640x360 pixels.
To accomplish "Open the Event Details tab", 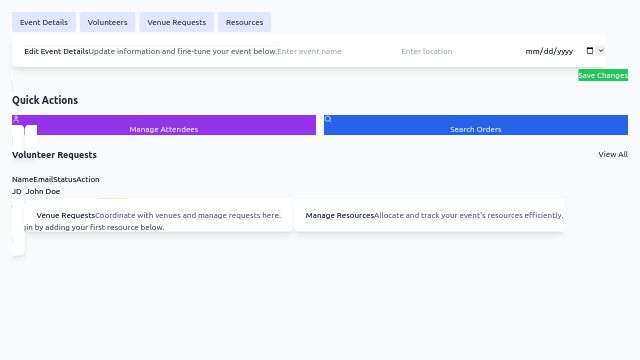I will [44, 22].
